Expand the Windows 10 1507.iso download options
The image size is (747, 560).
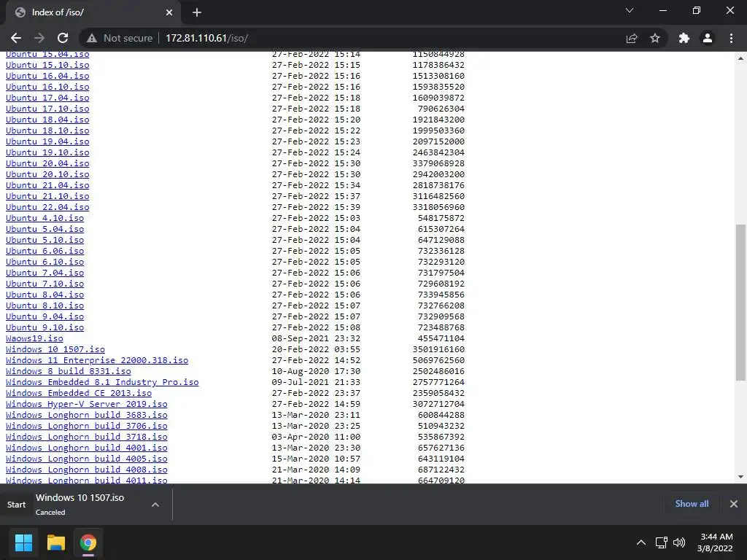coord(155,505)
